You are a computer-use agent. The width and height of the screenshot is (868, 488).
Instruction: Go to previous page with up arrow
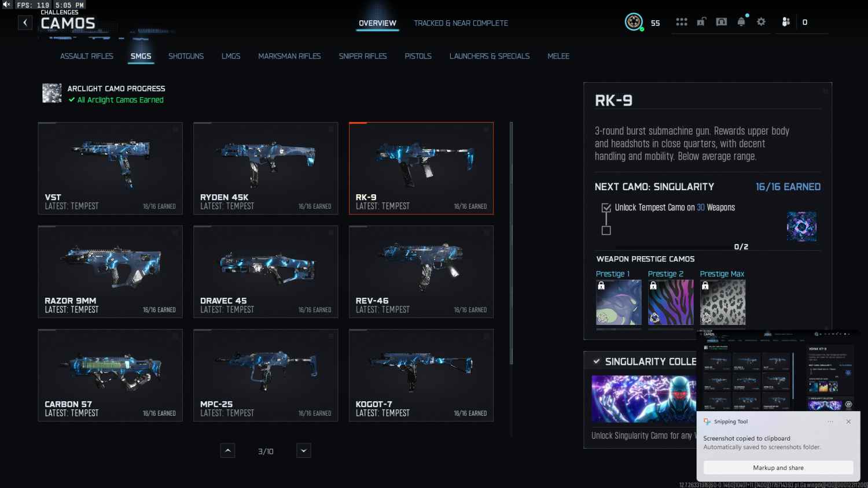pos(228,450)
